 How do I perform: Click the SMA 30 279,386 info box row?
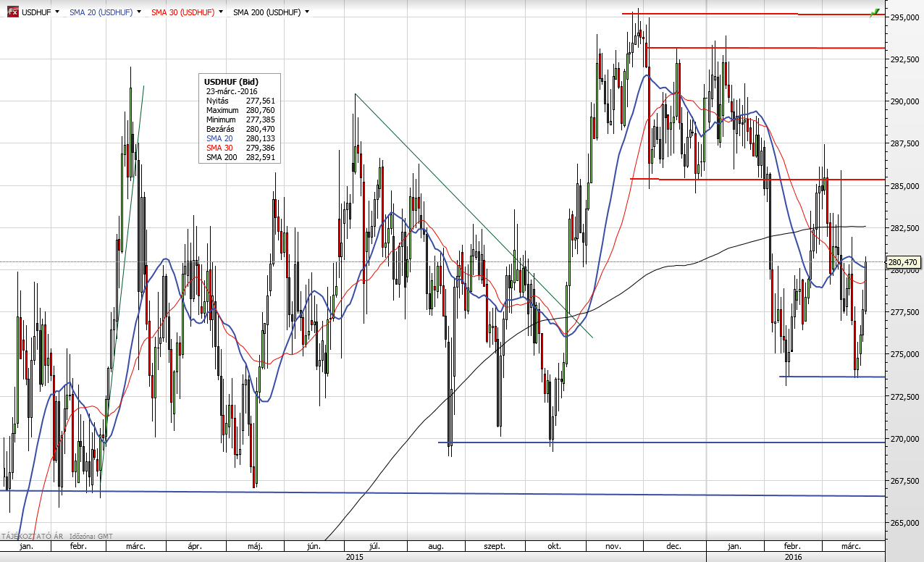pyautogui.click(x=240, y=148)
